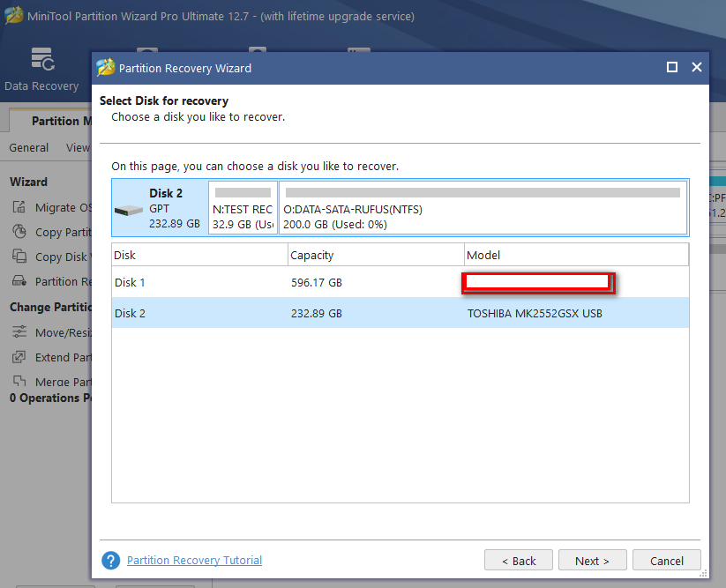
Task: Click the Next button
Action: tap(592, 561)
